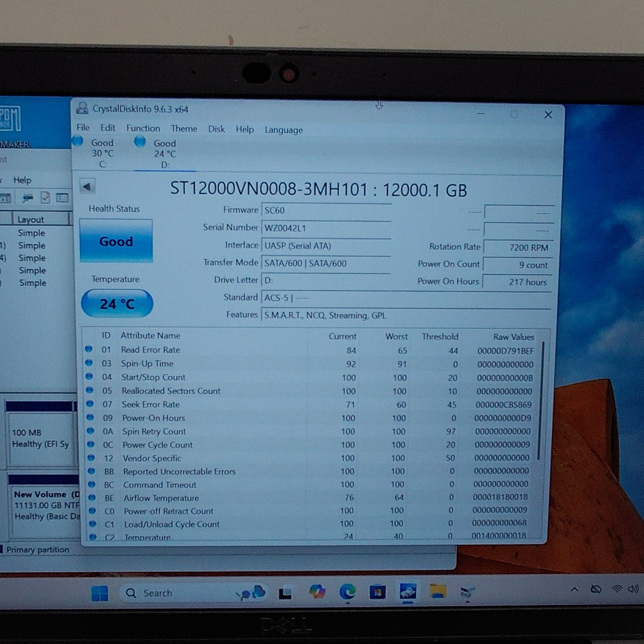
Task: Click the Serial Number field
Action: (326, 228)
